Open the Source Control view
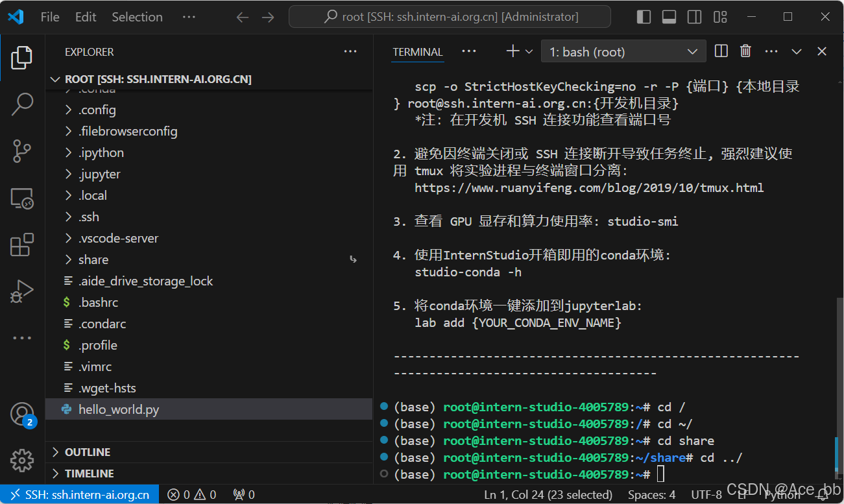This screenshot has width=844, height=504. [22, 151]
